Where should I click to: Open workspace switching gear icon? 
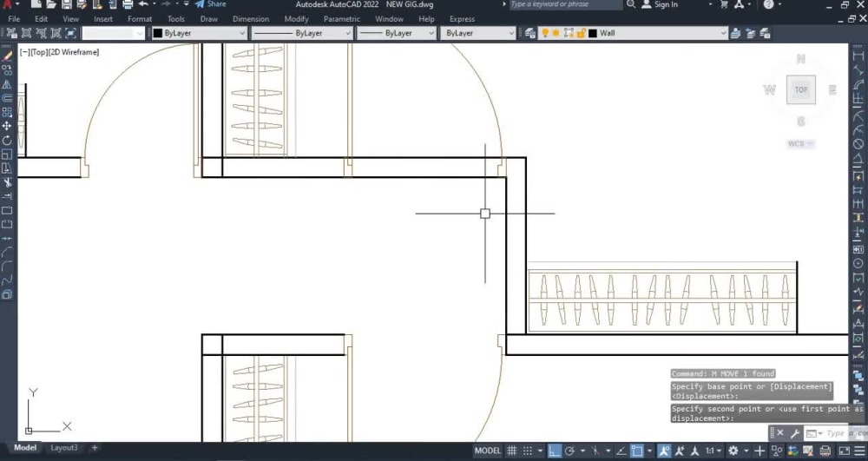point(733,451)
